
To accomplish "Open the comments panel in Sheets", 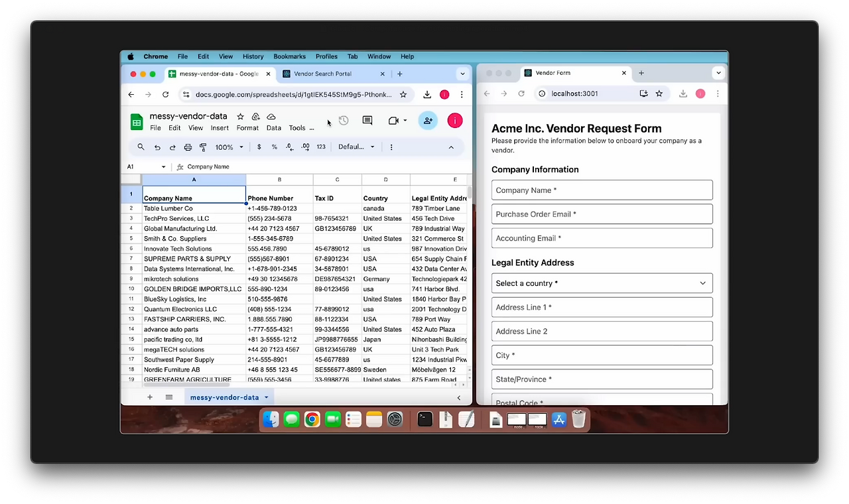I will 367,121.
